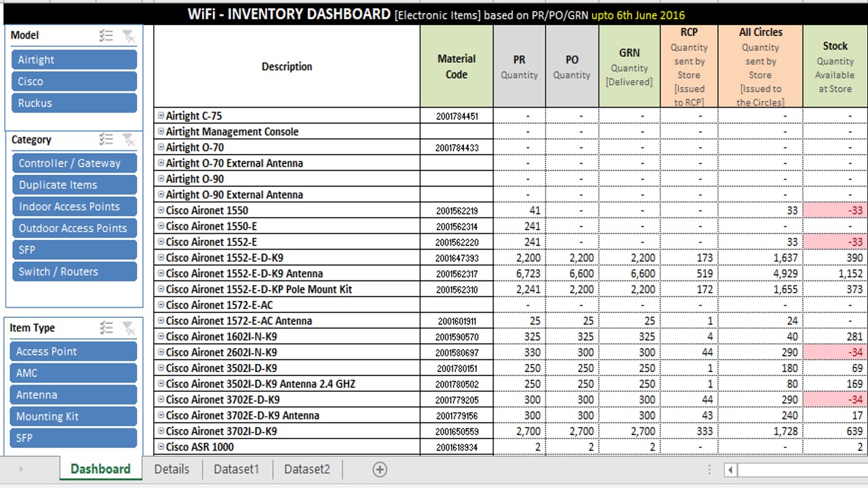Viewport: 868px width, 488px height.
Task: Collapse the Airtight O-70 row
Action: tap(161, 147)
